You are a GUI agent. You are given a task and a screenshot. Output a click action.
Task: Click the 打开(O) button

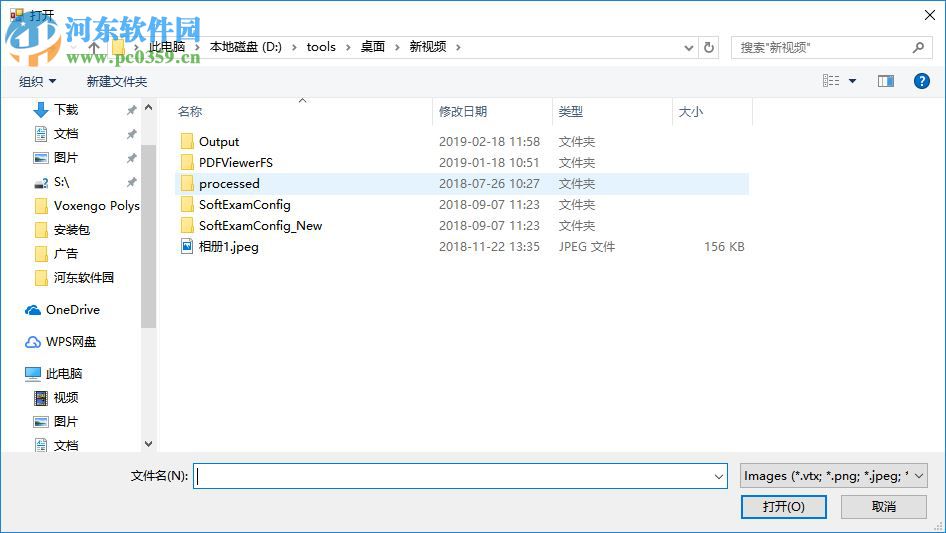784,506
